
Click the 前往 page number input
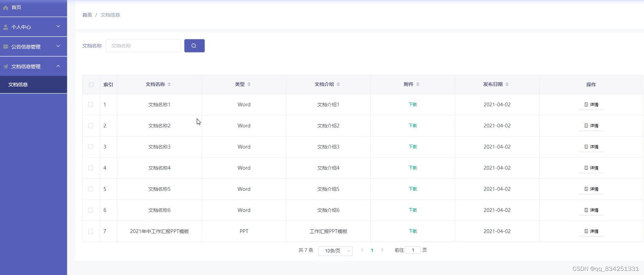[413, 250]
